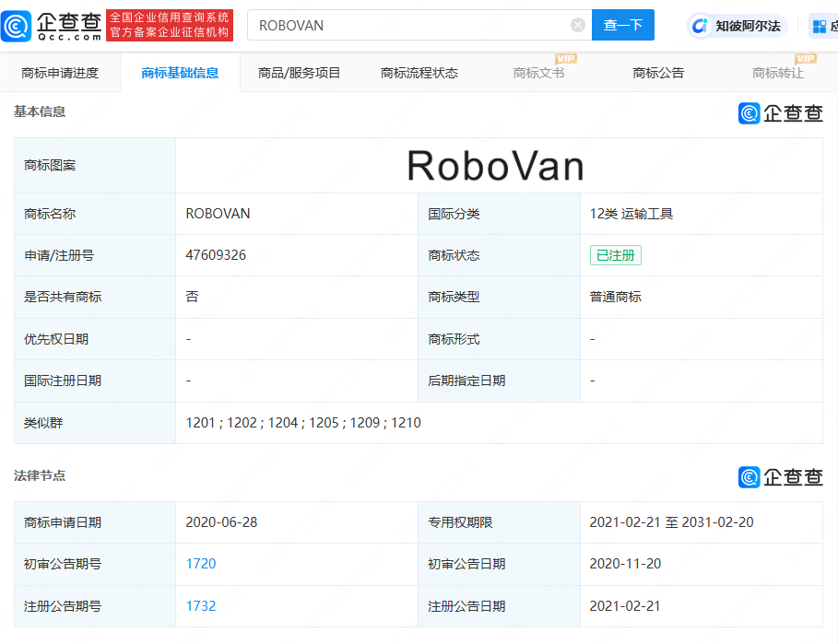Viewport: 838px width, 644px height.
Task: Click the red 全国企业信用查询系统 banner
Action: 170,25
